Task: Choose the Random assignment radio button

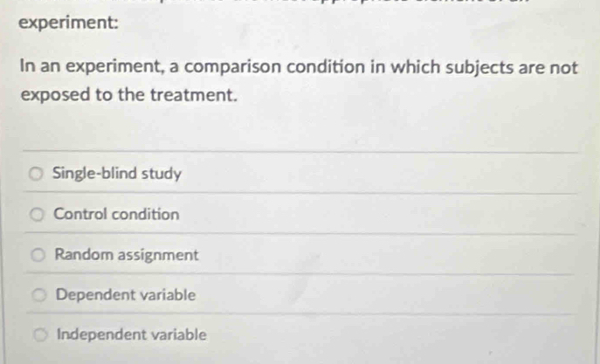Action: click(38, 255)
